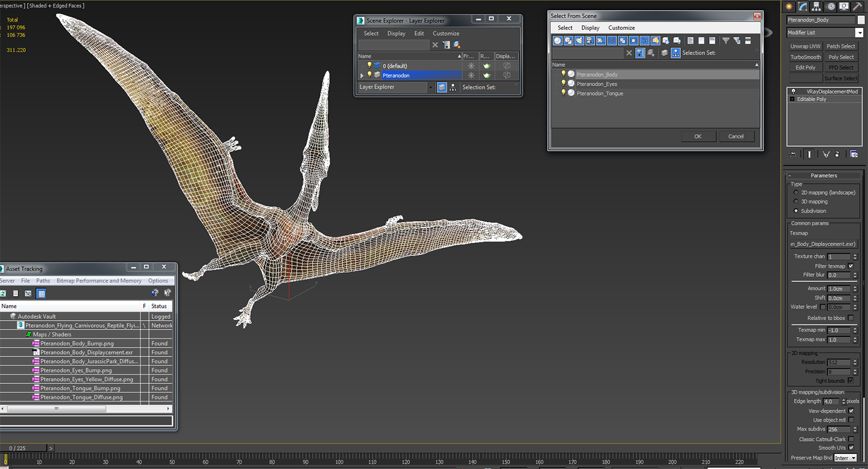
Task: Toggle Display Lights filter in Select From Scene
Action: [579, 40]
